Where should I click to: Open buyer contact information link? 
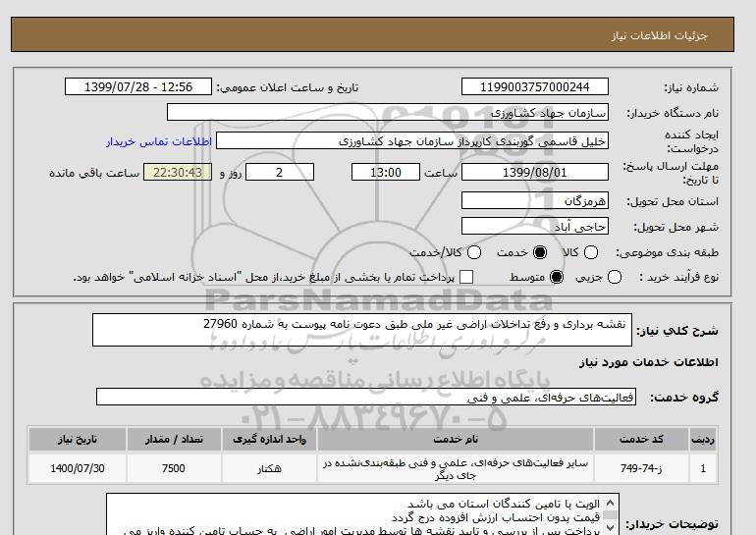(159, 142)
